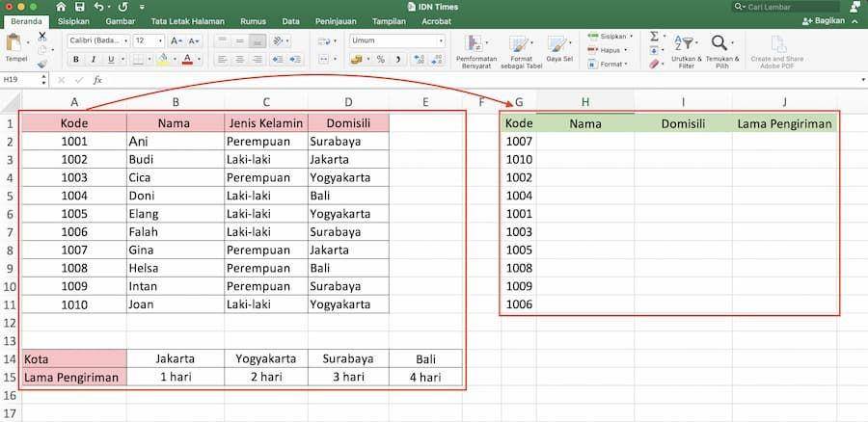The height and width of the screenshot is (422, 868).
Task: Open the Calibri font name dropdown
Action: [x=99, y=40]
